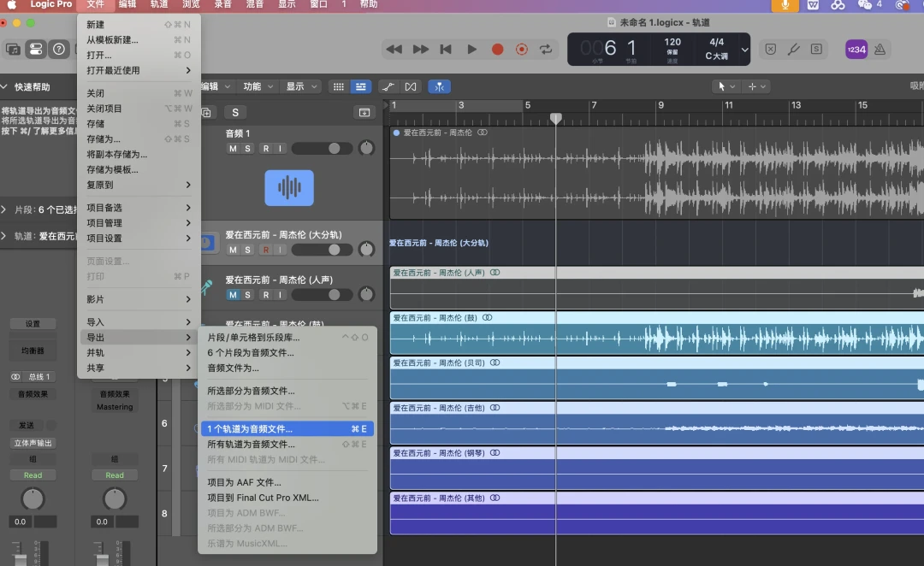The width and height of the screenshot is (924, 566).
Task: Toggle the Inspector button in toolbar
Action: [x=36, y=50]
